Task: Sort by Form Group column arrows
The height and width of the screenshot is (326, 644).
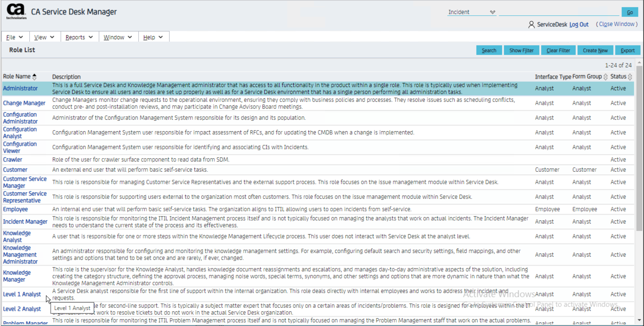Action: click(x=605, y=77)
